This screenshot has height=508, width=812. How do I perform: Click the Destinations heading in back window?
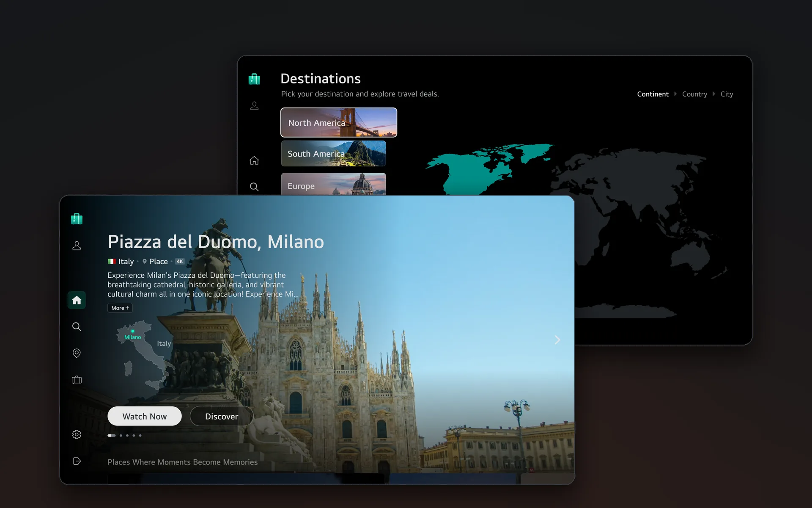[x=321, y=78]
